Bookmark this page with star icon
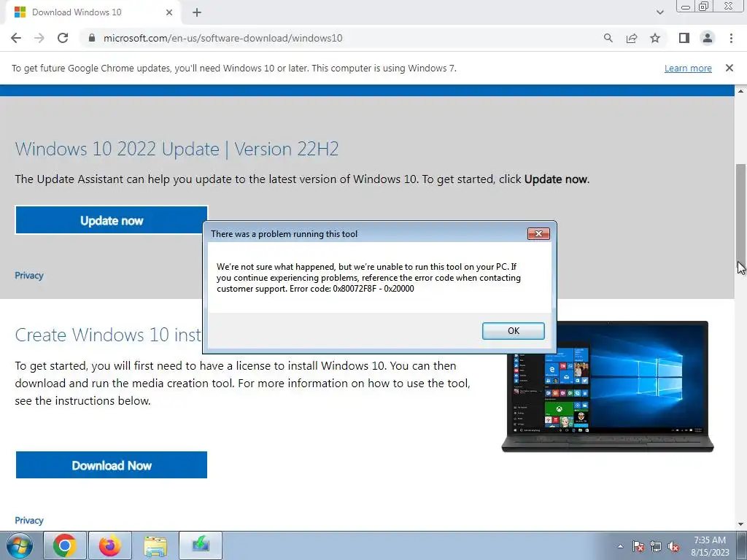The height and width of the screenshot is (560, 747). [655, 38]
